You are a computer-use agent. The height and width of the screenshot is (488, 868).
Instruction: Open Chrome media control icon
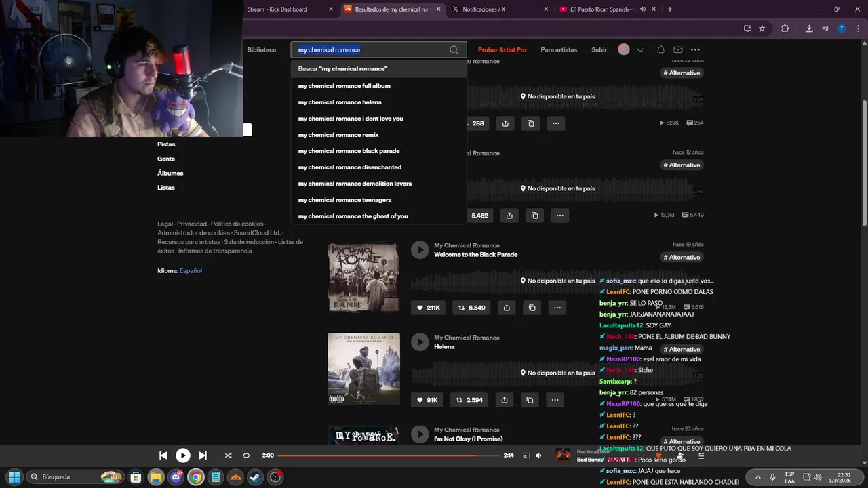coord(825,28)
